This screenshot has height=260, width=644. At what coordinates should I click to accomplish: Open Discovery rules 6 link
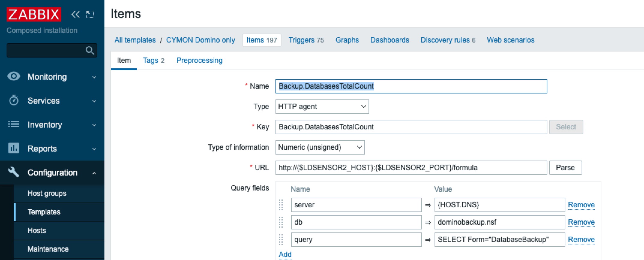click(x=448, y=40)
